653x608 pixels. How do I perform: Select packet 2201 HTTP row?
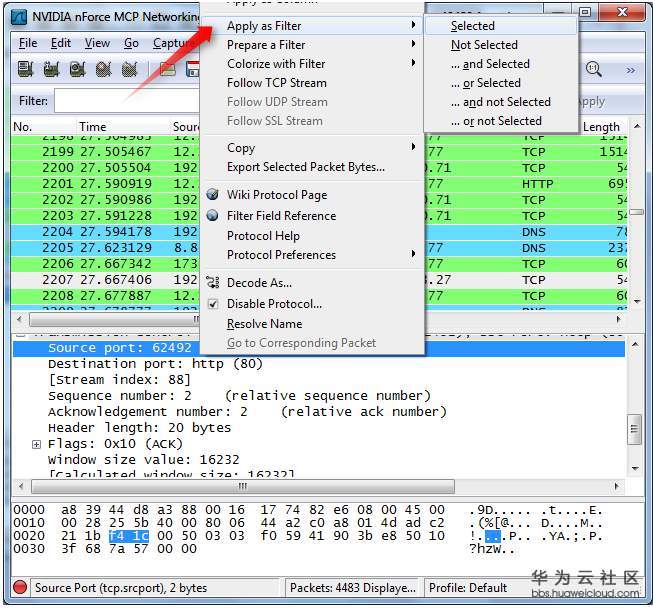(319, 184)
